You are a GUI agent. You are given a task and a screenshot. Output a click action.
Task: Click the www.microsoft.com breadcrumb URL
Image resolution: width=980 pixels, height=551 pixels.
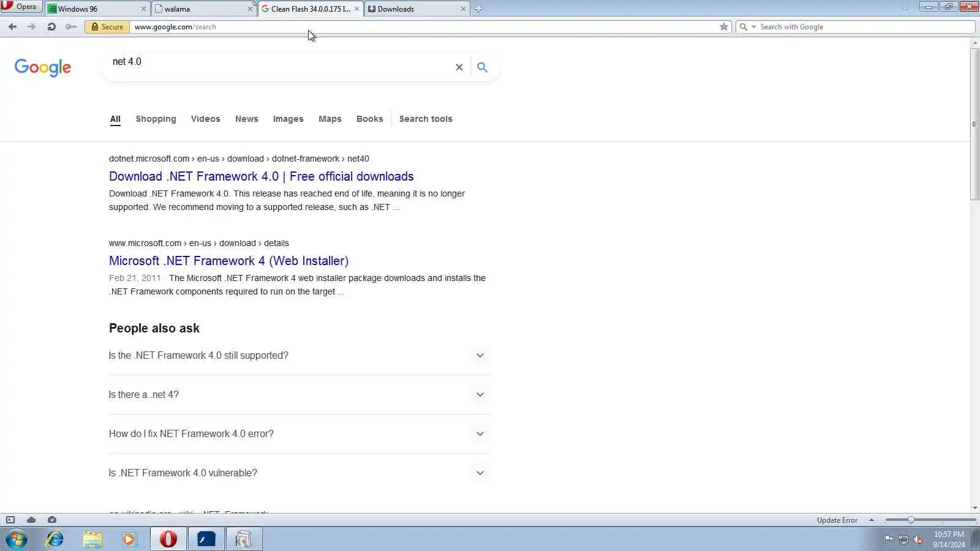[x=199, y=243]
